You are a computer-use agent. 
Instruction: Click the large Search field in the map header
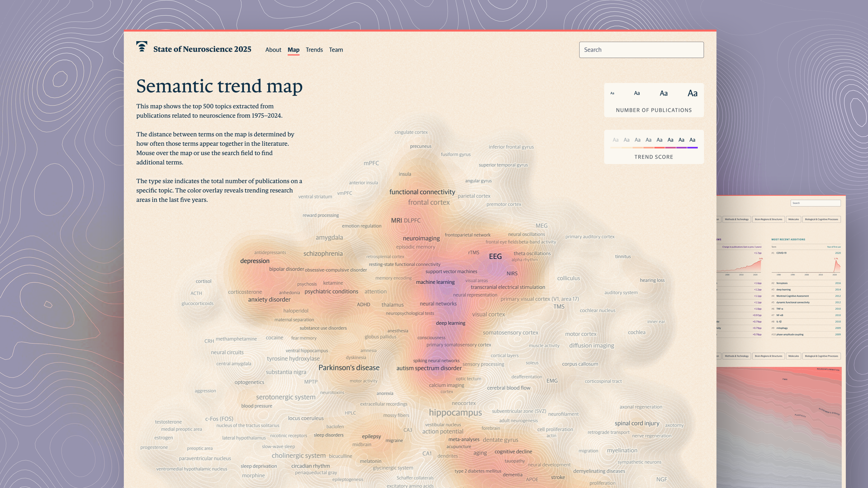click(641, 50)
